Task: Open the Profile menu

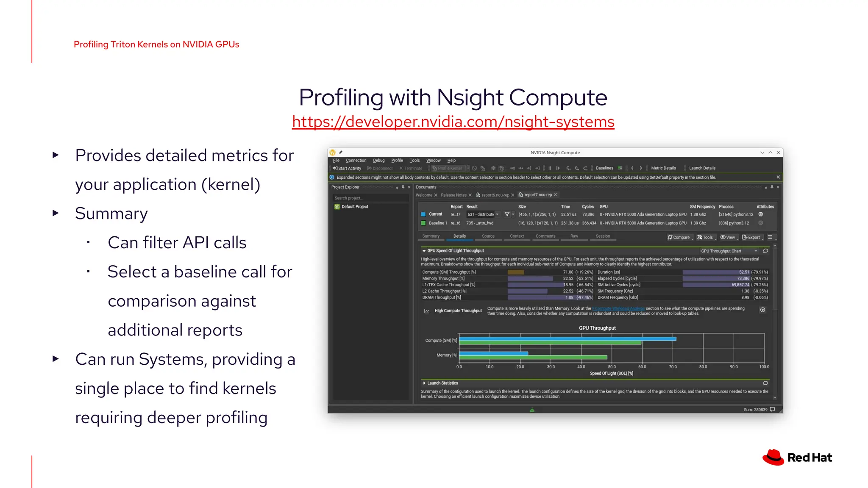Action: 397,161
